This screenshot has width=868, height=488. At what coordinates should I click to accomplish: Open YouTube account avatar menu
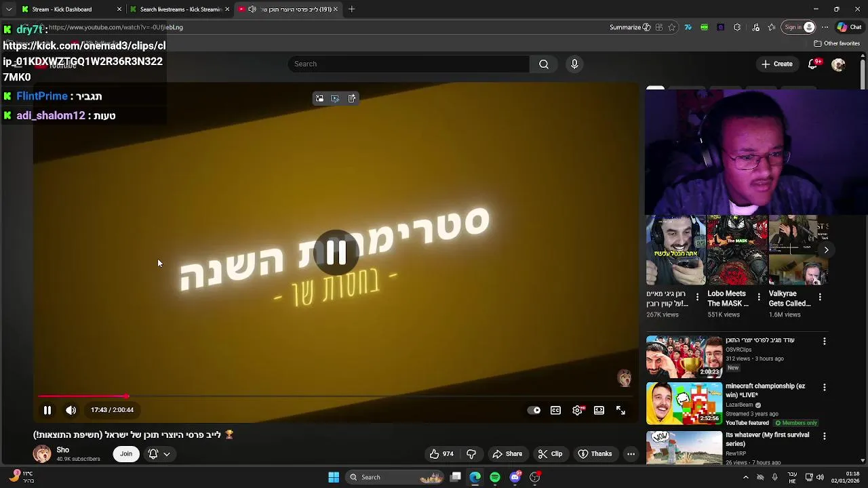pyautogui.click(x=839, y=64)
